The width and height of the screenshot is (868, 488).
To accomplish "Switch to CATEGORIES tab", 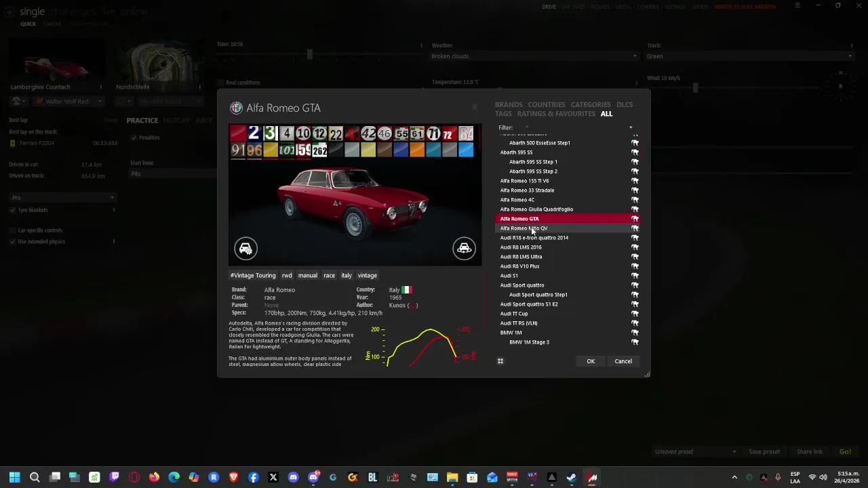I will [591, 105].
